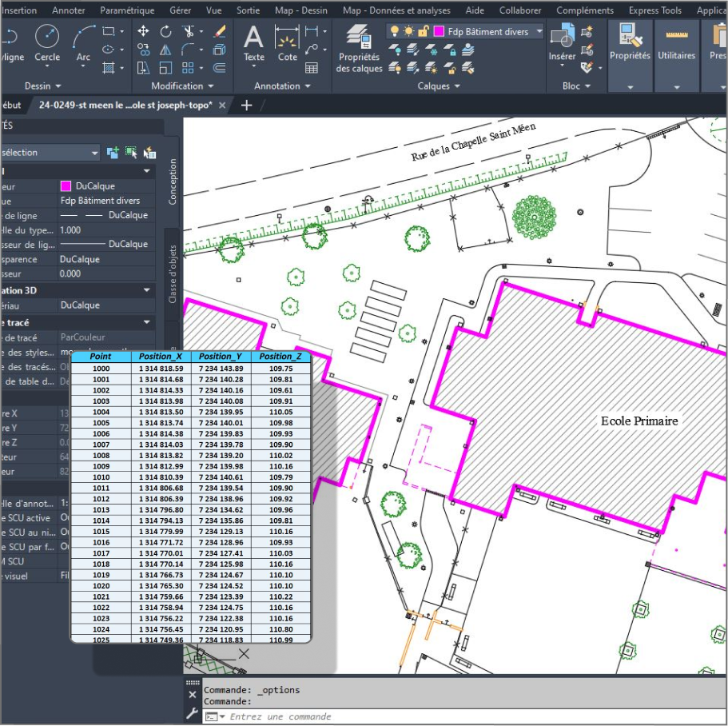Open Propriétés des calques manager
The image size is (728, 726).
[360, 48]
